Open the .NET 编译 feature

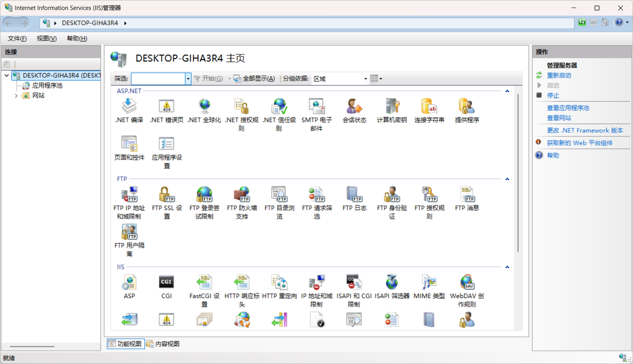[129, 110]
